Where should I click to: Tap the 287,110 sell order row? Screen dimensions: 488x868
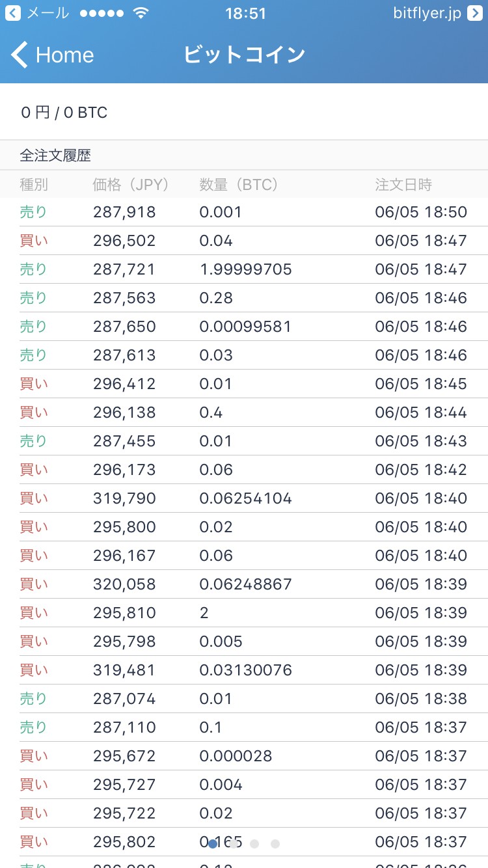pyautogui.click(x=244, y=727)
